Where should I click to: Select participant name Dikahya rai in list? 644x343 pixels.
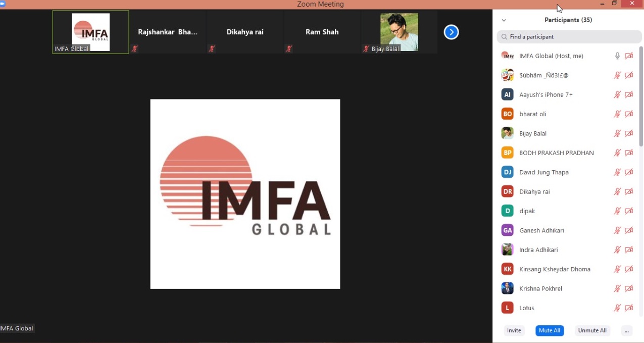coord(534,192)
